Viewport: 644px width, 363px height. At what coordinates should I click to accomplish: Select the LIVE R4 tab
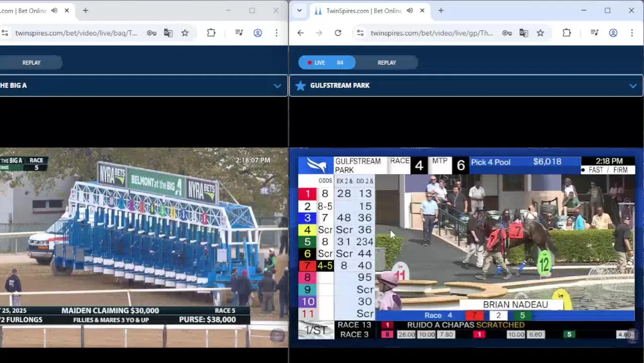click(x=327, y=63)
